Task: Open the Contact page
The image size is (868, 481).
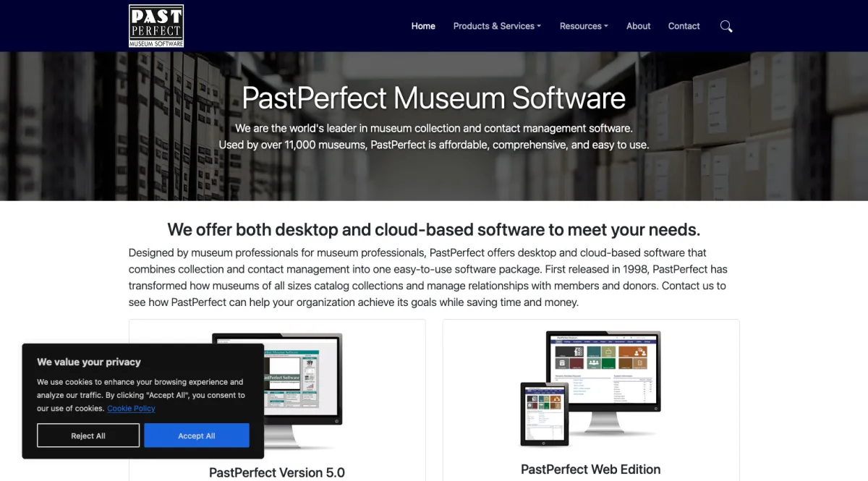Action: pos(684,26)
